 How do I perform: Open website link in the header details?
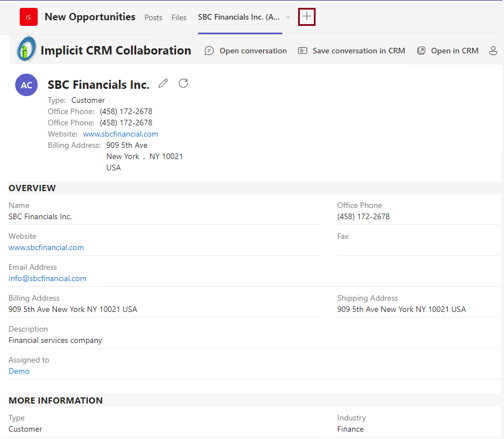120,134
